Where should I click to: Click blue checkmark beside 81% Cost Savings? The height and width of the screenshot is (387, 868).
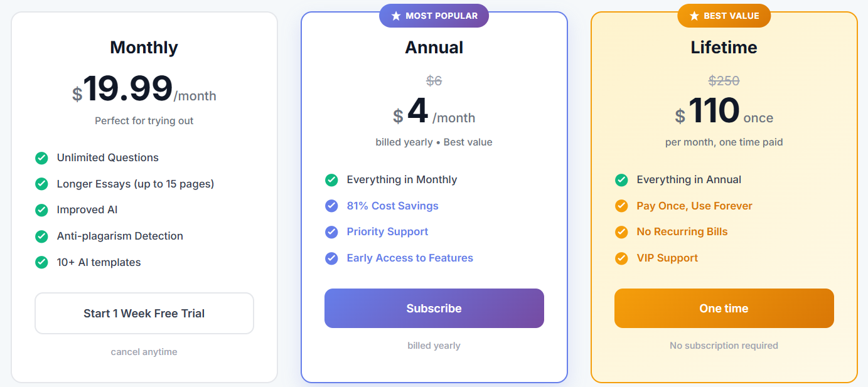pos(331,206)
